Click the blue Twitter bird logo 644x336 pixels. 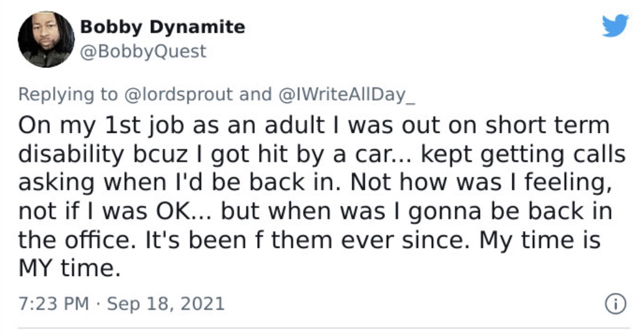pyautogui.click(x=615, y=26)
